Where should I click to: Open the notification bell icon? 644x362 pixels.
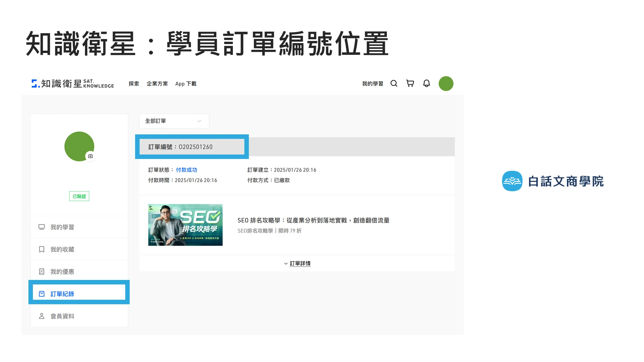click(x=426, y=84)
